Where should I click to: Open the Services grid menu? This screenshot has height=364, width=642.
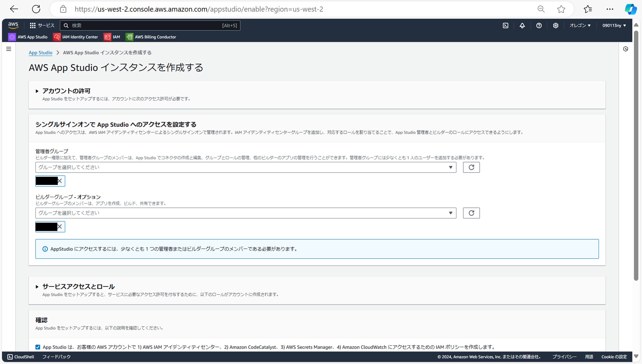point(42,26)
